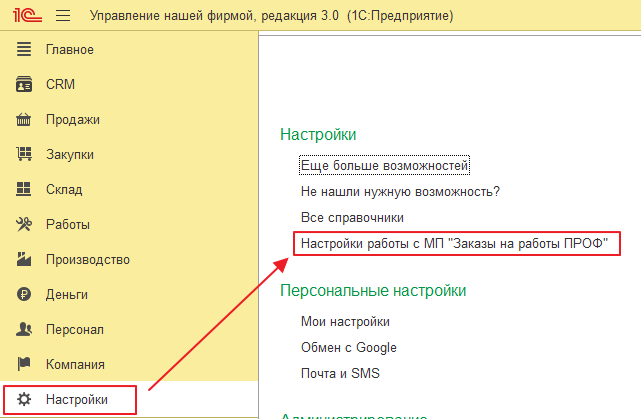Click the Главное section icon
The image size is (641, 419).
[24, 49]
